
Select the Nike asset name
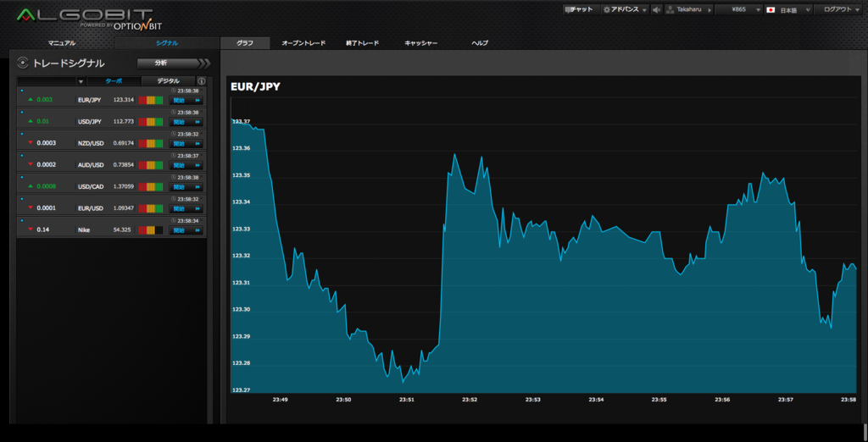(x=84, y=230)
